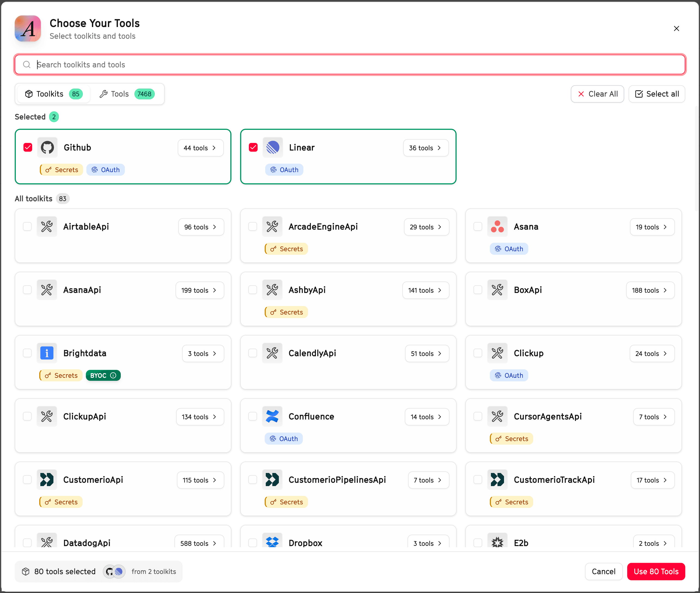
Task: Expand BoxApi's 188 tools list
Action: pos(650,290)
